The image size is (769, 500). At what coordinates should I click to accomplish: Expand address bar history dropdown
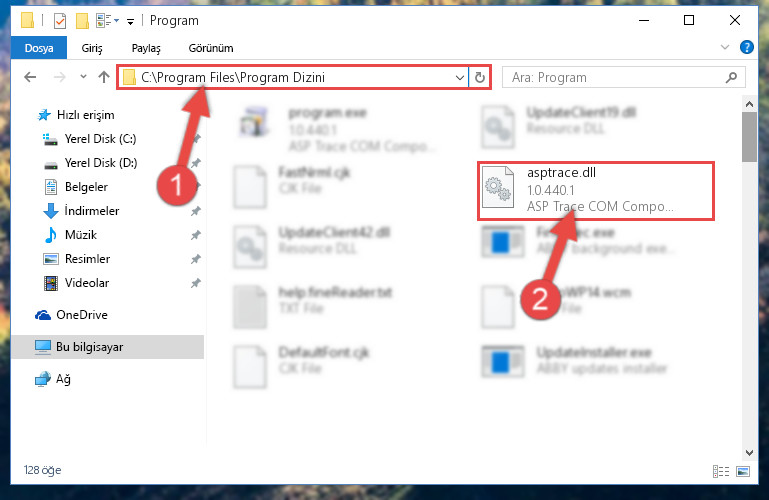[x=460, y=77]
